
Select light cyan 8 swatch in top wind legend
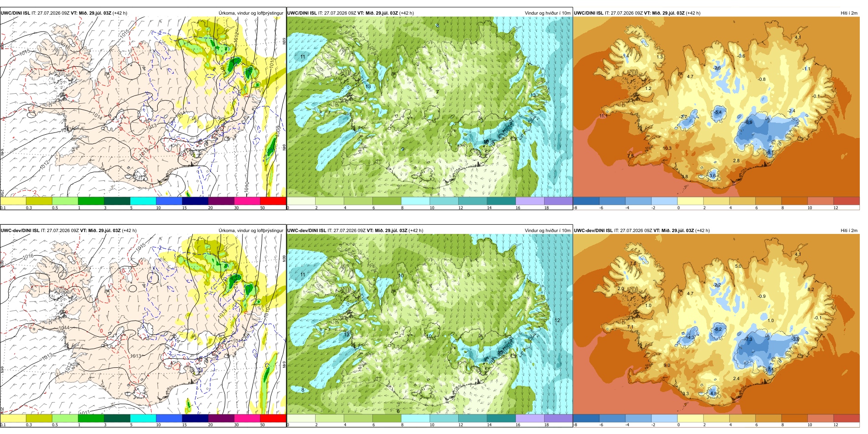[x=415, y=201]
